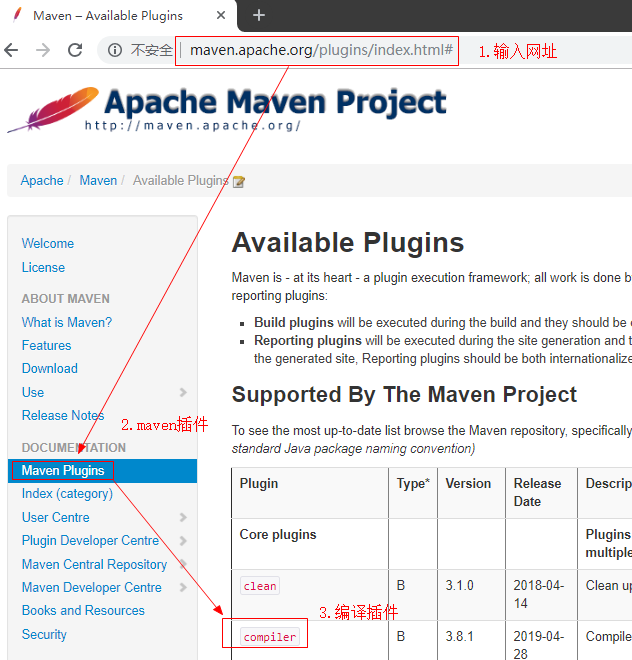
Task: Click version 3.1.0 in clean row
Action: (460, 585)
